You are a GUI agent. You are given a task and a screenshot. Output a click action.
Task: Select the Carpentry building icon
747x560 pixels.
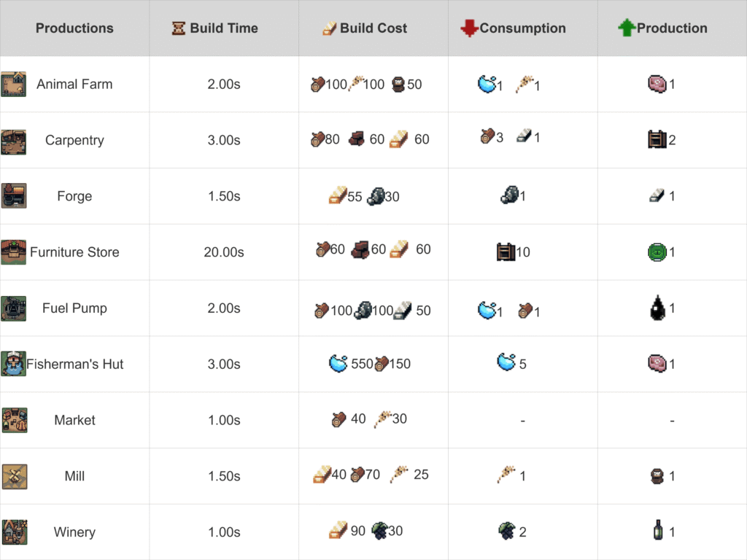click(x=14, y=140)
